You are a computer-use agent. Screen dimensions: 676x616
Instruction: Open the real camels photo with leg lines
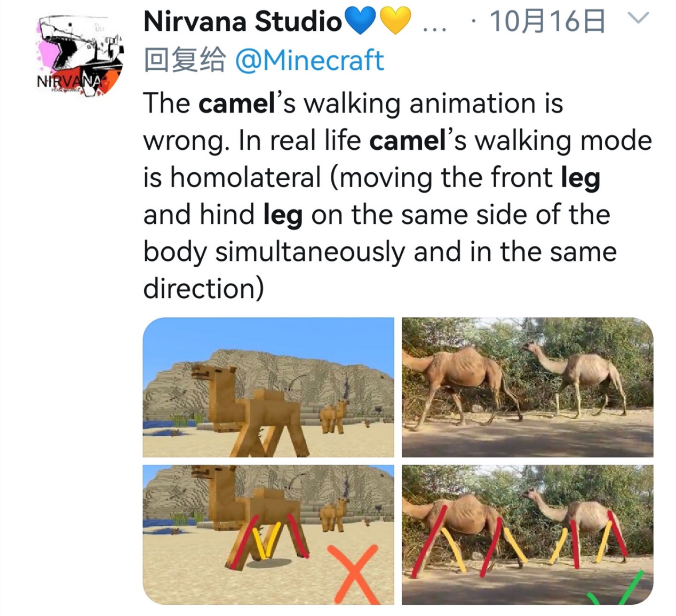pyautogui.click(x=527, y=534)
